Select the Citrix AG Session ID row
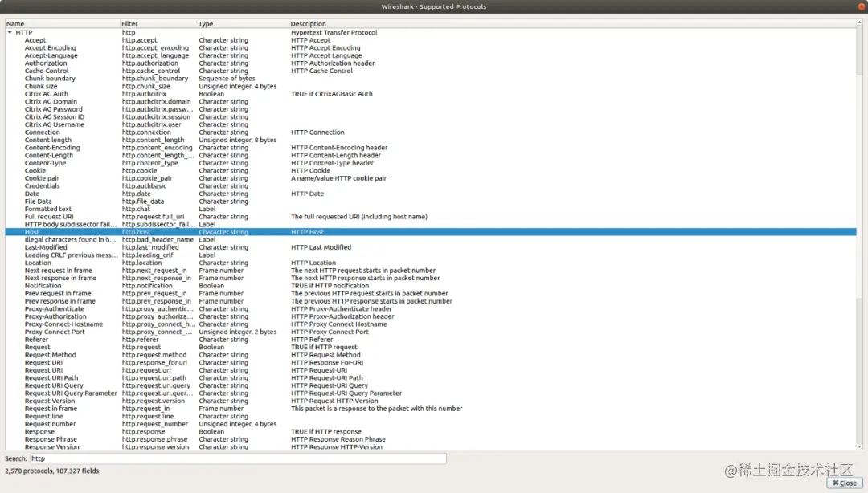 pos(431,117)
